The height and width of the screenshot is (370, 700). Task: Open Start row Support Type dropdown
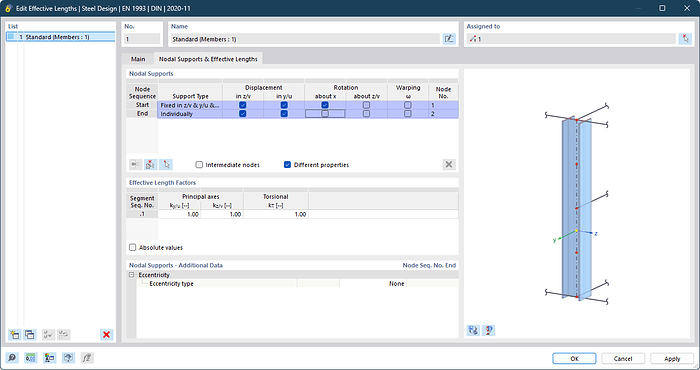coord(190,105)
